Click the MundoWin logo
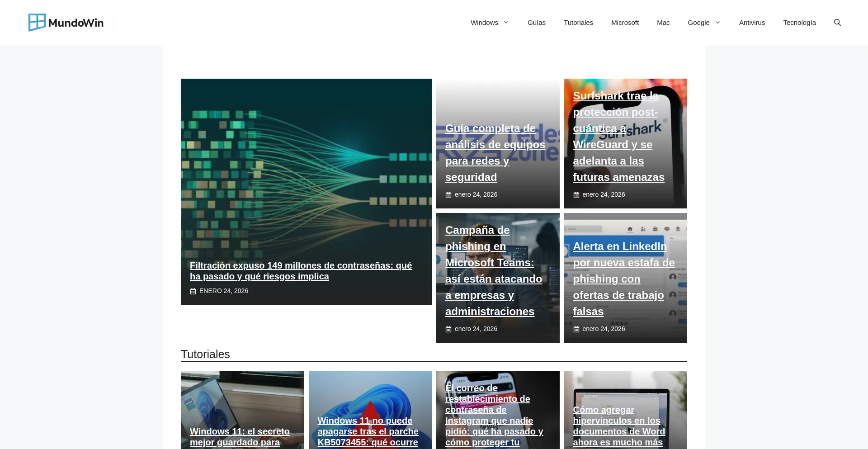Viewport: 868px width, 449px height. [66, 23]
